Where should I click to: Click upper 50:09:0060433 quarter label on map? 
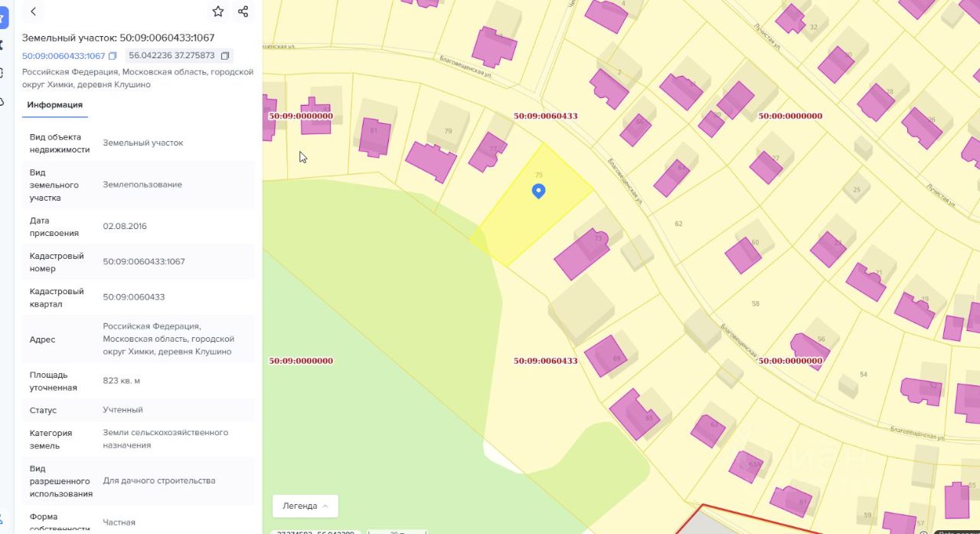tap(546, 116)
